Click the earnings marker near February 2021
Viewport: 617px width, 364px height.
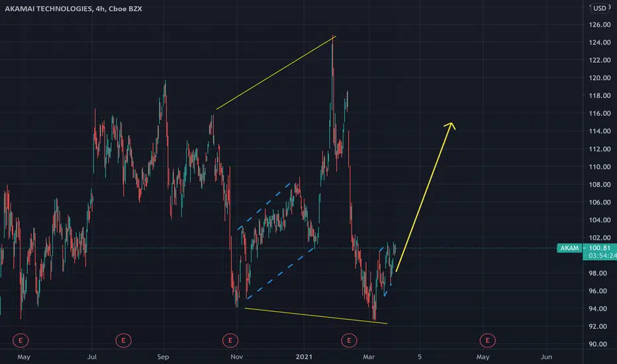349,340
